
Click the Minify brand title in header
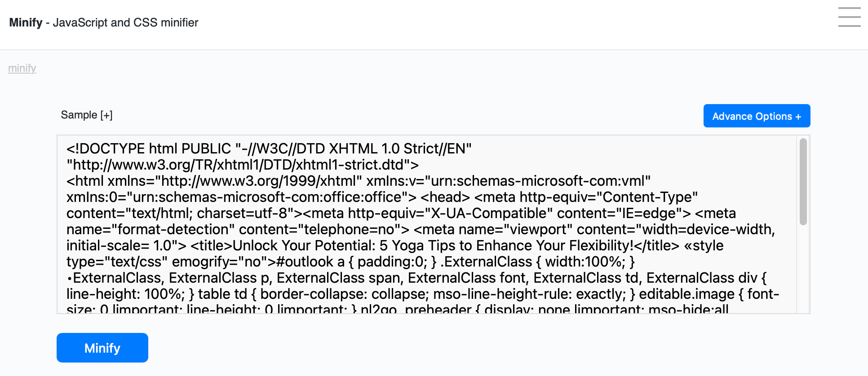click(26, 22)
